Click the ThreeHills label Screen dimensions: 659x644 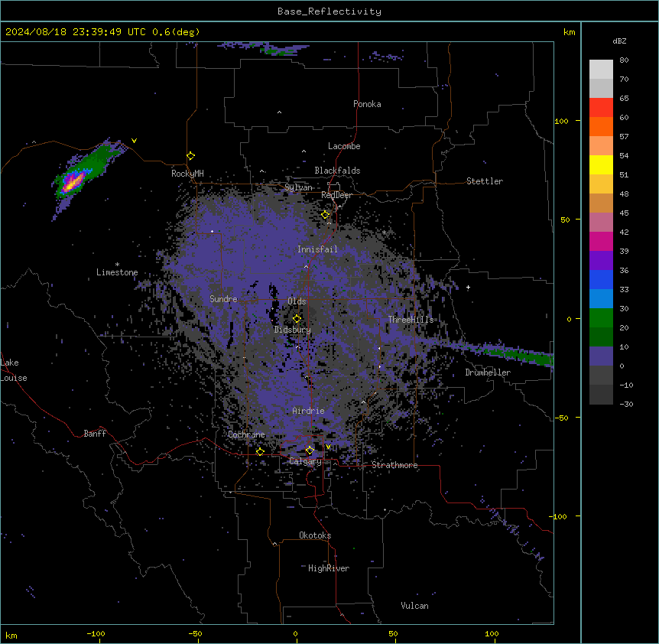pyautogui.click(x=411, y=320)
